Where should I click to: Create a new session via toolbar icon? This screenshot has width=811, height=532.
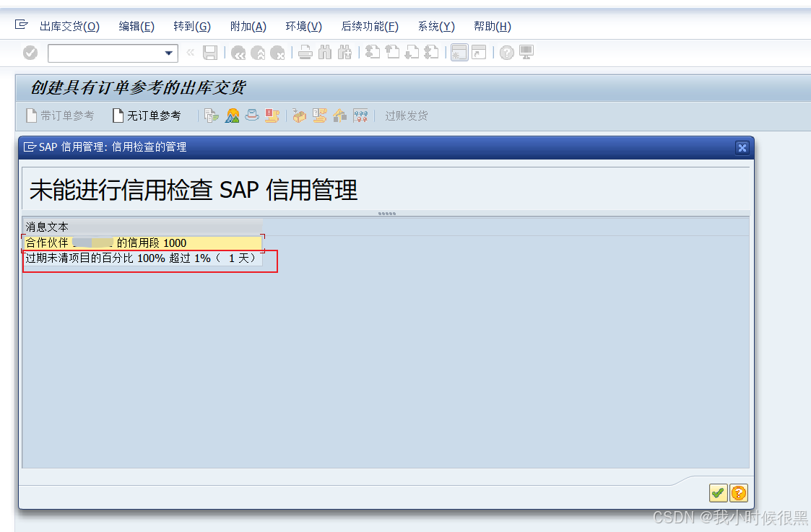coord(459,52)
